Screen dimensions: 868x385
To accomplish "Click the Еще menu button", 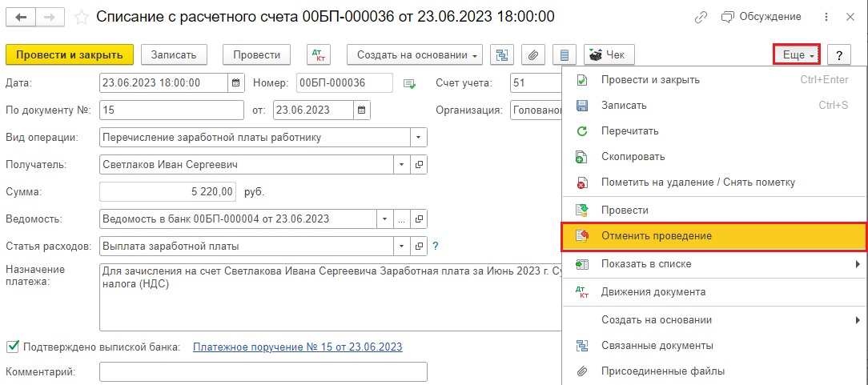I will pos(797,54).
